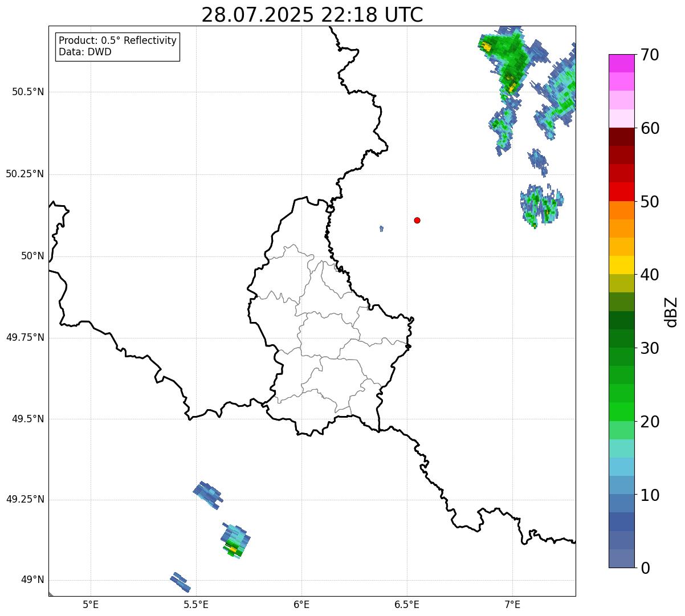
Task: Click the bright red swatch just above 50
Action: point(622,191)
